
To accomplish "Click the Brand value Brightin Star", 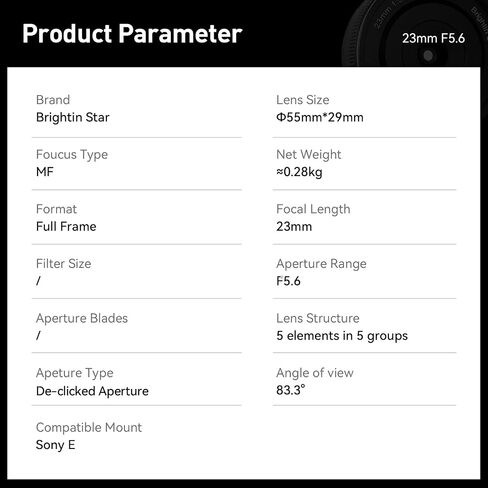I will tap(73, 118).
